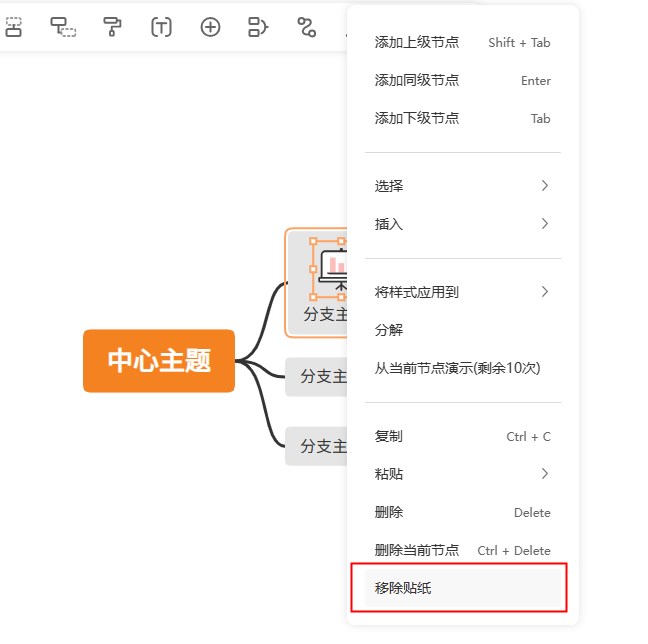Start 从当前节点演示 presentation option
This screenshot has width=648, height=644.
pos(457,368)
